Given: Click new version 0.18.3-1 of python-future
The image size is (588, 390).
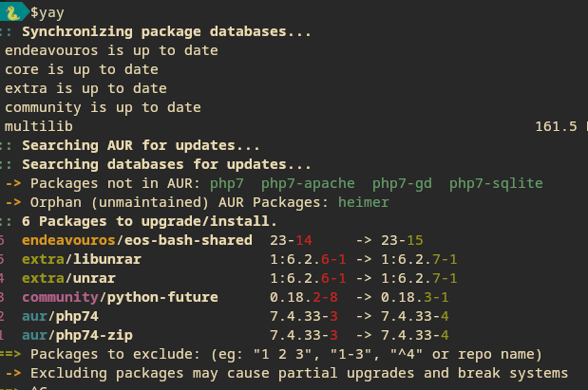Looking at the screenshot, I should pyautogui.click(x=415, y=297).
